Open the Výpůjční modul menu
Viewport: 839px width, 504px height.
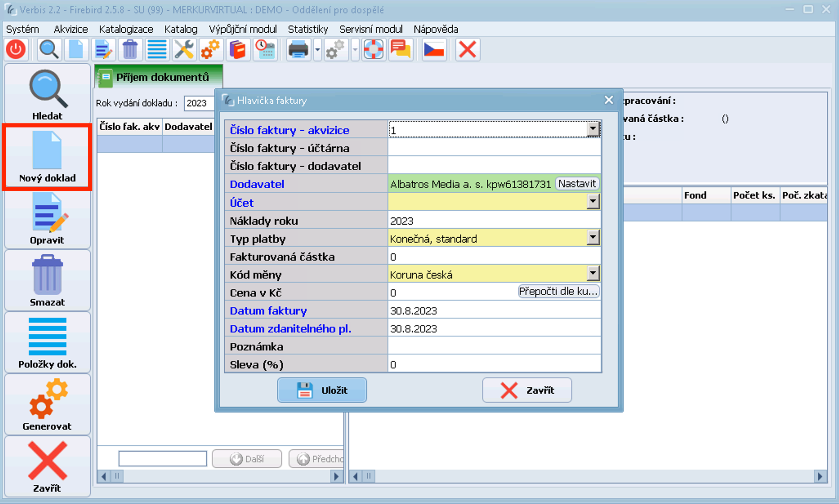pyautogui.click(x=243, y=29)
